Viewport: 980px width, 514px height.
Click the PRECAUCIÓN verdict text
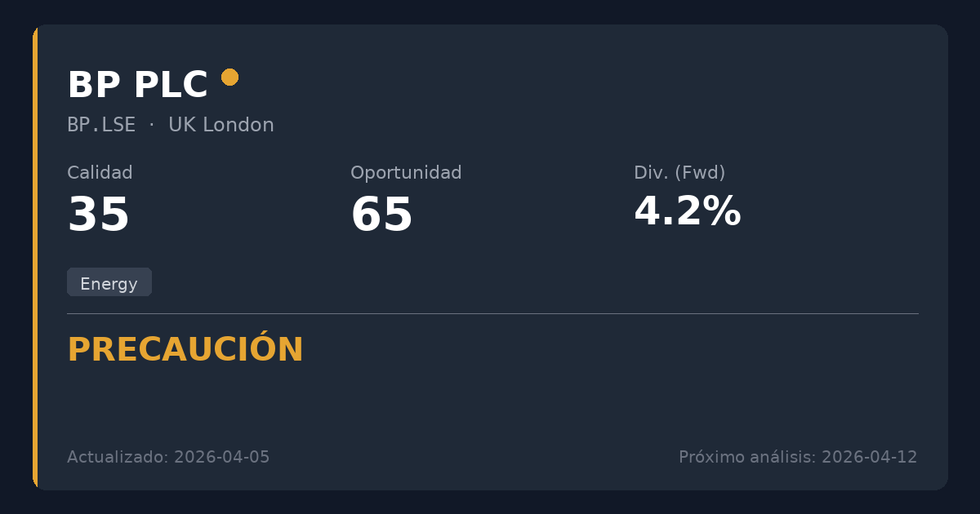[185, 350]
